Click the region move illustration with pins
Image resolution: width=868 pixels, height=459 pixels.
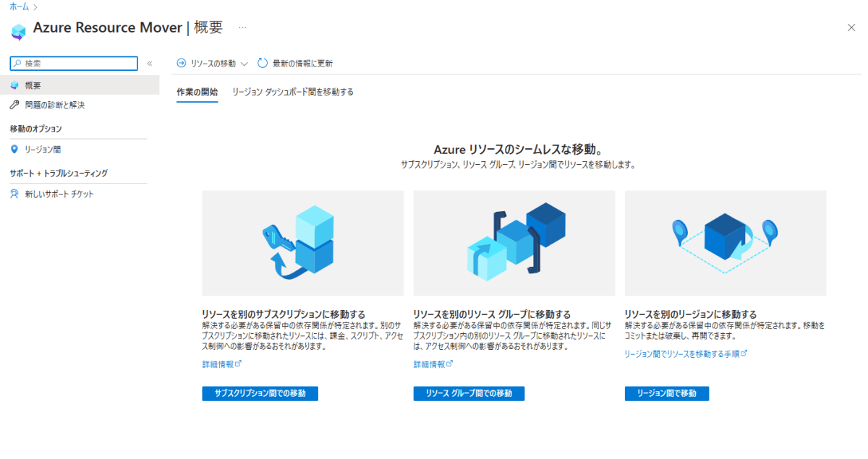coord(726,243)
